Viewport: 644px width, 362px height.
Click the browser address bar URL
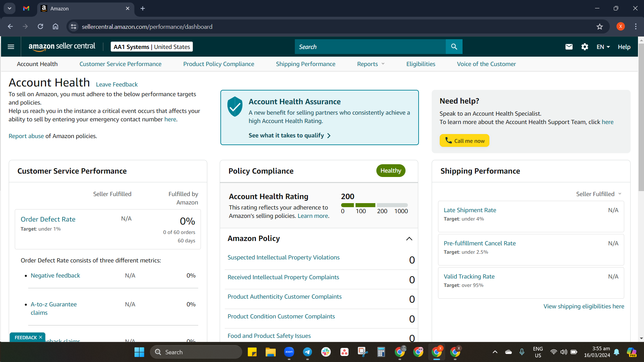(x=147, y=26)
